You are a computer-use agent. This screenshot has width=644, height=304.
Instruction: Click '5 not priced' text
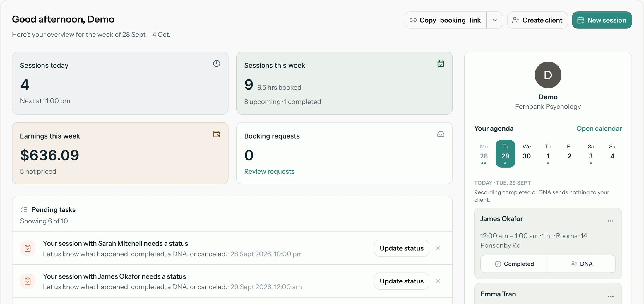(38, 171)
